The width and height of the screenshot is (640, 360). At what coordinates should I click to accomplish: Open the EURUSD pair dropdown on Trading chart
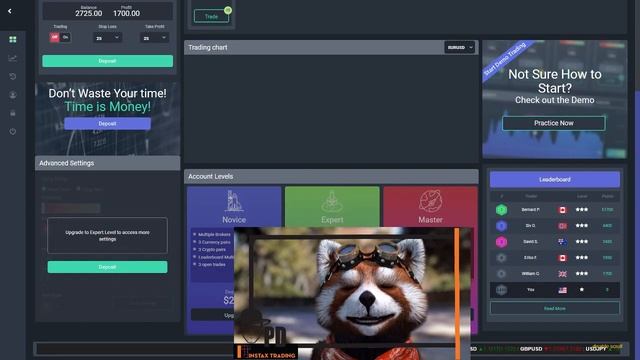[460, 47]
